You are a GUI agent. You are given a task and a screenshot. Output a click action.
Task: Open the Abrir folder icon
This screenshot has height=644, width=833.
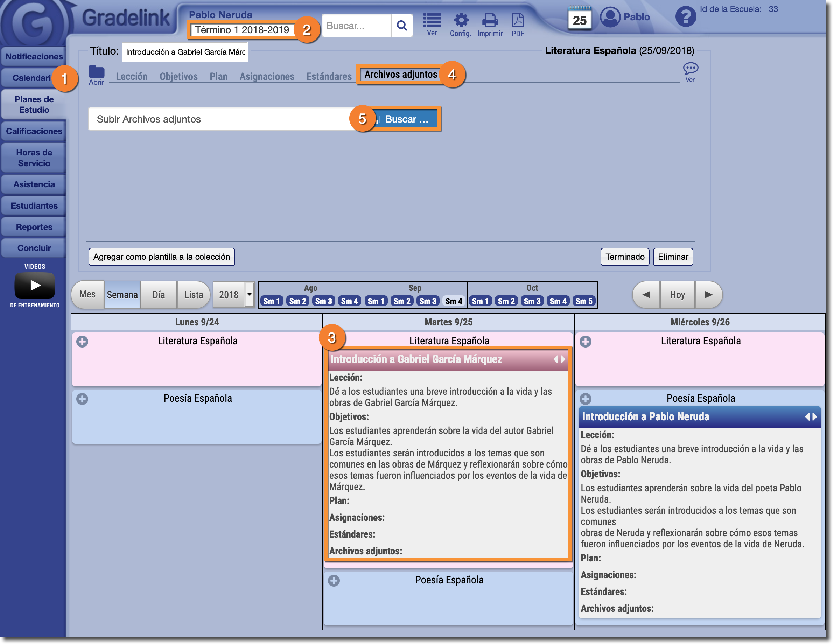tap(97, 75)
